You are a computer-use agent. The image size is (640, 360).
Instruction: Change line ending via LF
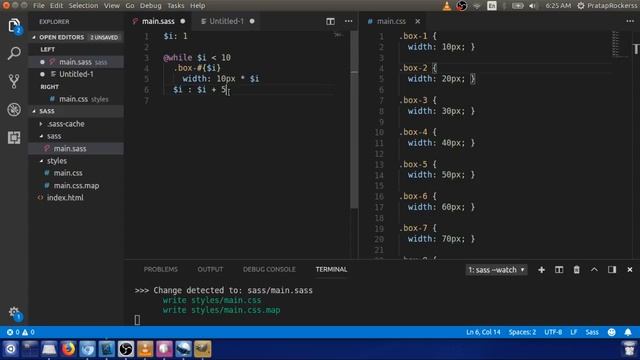[573, 332]
